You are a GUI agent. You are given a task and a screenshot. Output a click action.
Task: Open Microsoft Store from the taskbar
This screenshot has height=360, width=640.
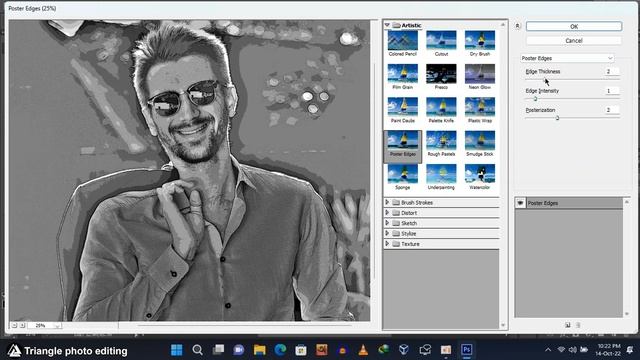click(x=301, y=350)
